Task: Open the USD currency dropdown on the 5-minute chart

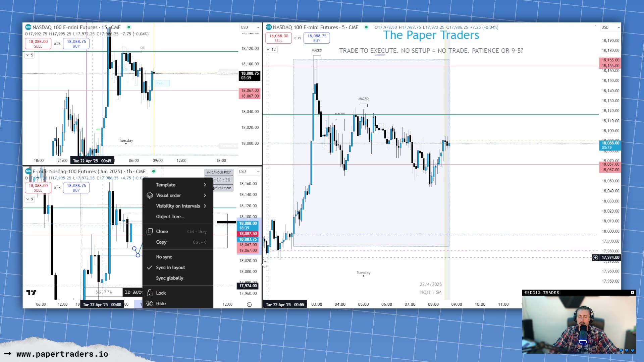Action: pyautogui.click(x=610, y=27)
